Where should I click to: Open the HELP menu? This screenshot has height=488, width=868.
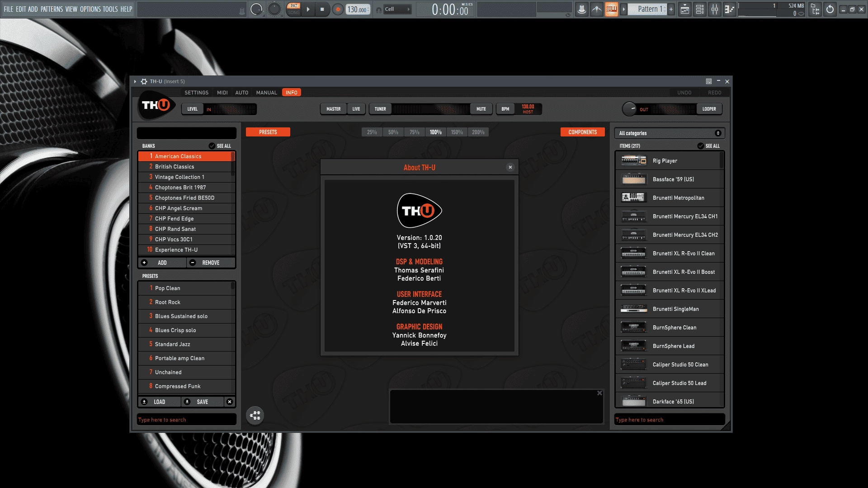(126, 9)
